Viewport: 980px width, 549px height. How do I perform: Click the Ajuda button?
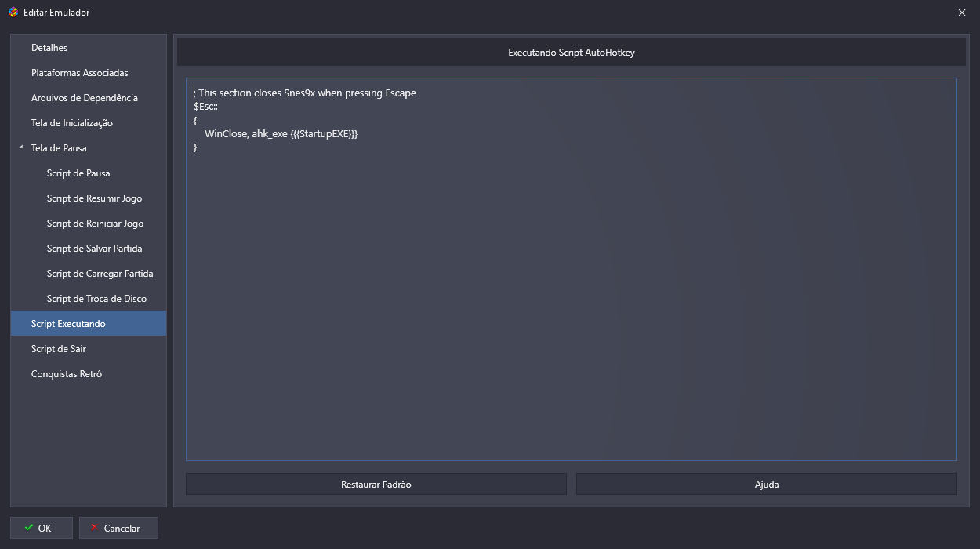click(x=766, y=485)
